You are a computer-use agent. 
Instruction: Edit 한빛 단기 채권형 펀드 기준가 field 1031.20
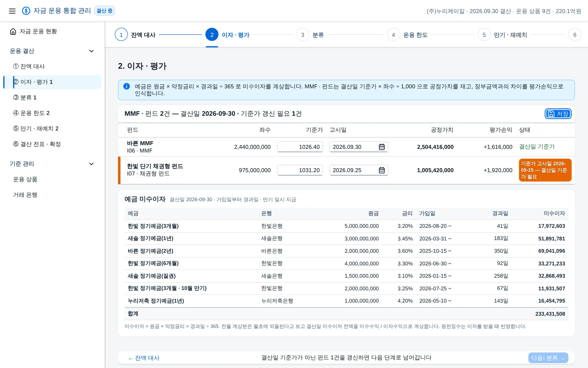pos(300,170)
